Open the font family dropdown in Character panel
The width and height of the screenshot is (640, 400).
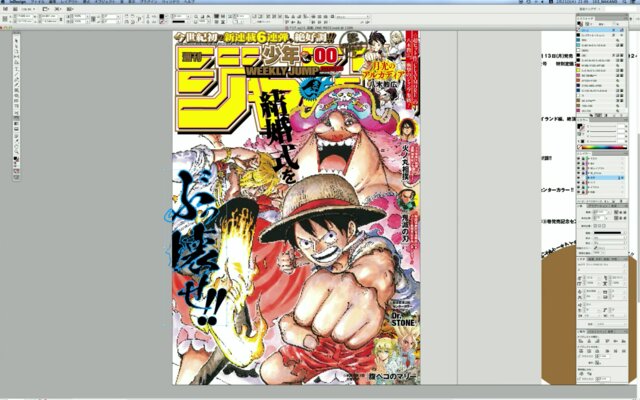coord(602,264)
